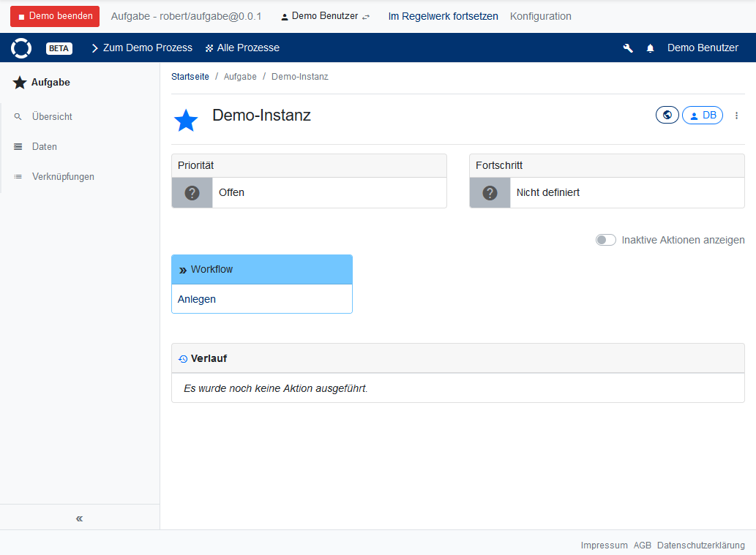
Task: Open Impressum footer link
Action: tap(604, 545)
